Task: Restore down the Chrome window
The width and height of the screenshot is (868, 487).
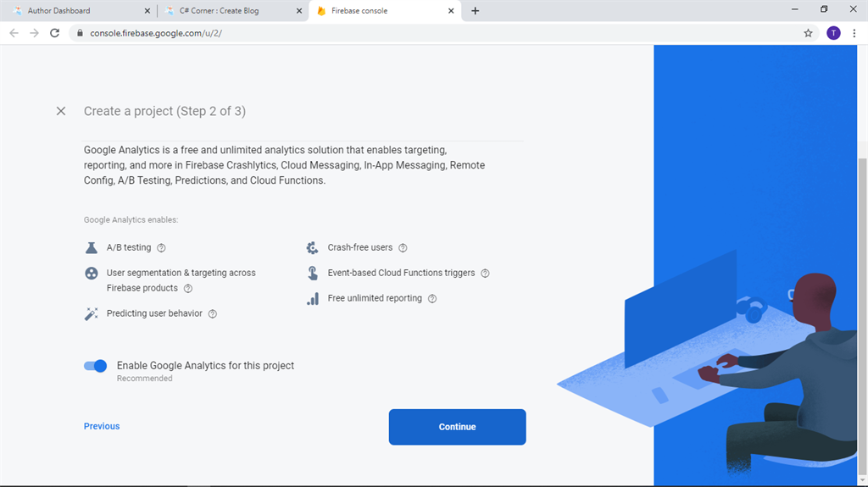Action: tap(824, 9)
